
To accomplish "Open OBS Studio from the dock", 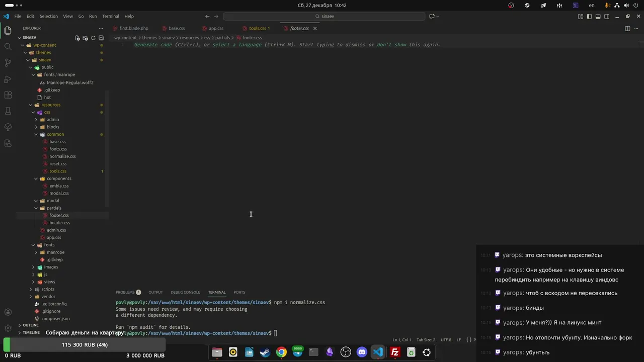I will pos(346,352).
